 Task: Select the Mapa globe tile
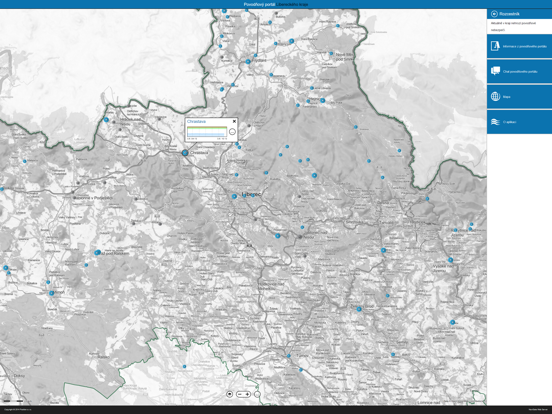coord(519,96)
